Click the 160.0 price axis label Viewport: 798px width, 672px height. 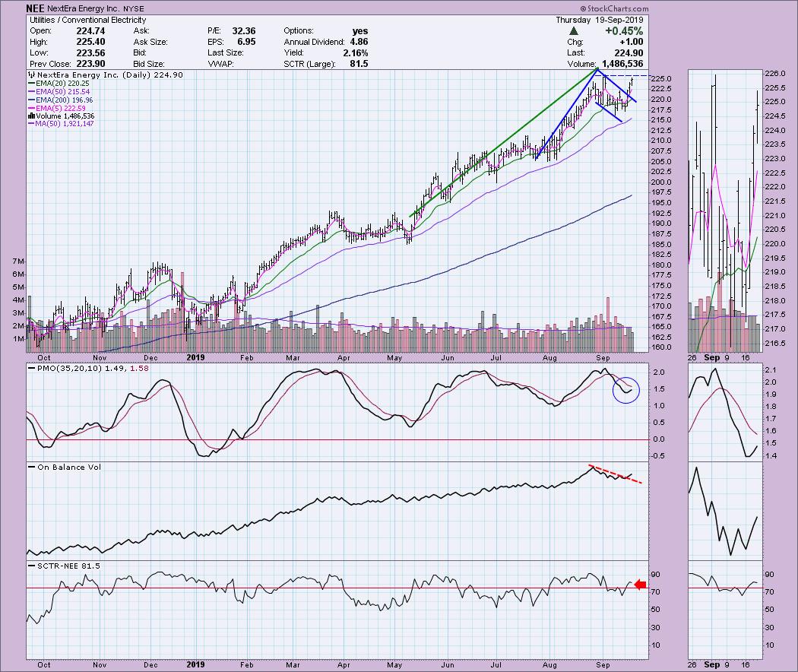click(662, 347)
